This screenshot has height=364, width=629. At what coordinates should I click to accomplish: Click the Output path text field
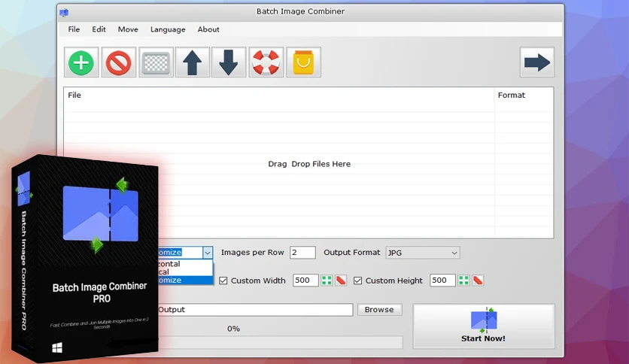255,310
